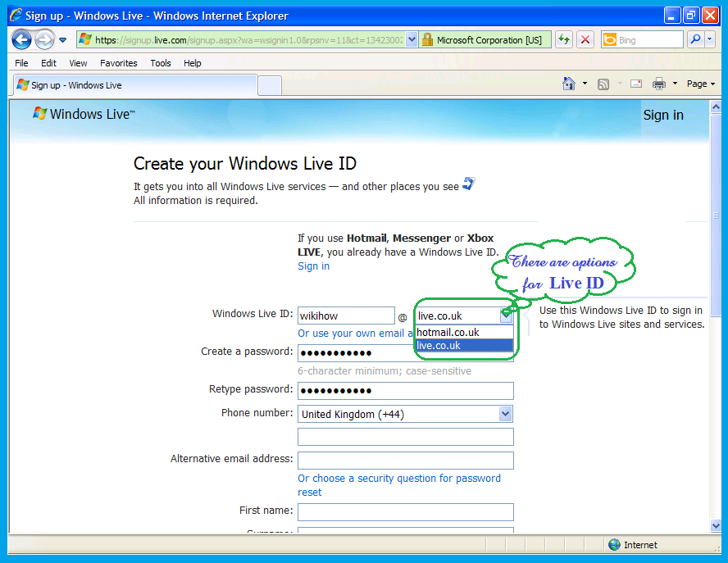Click the Bing search magnifier icon
The width and height of the screenshot is (728, 563).
[695, 39]
